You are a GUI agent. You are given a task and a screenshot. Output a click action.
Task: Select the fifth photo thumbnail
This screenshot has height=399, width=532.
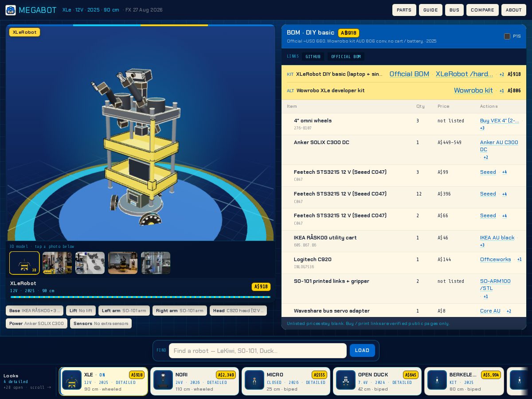(156, 263)
